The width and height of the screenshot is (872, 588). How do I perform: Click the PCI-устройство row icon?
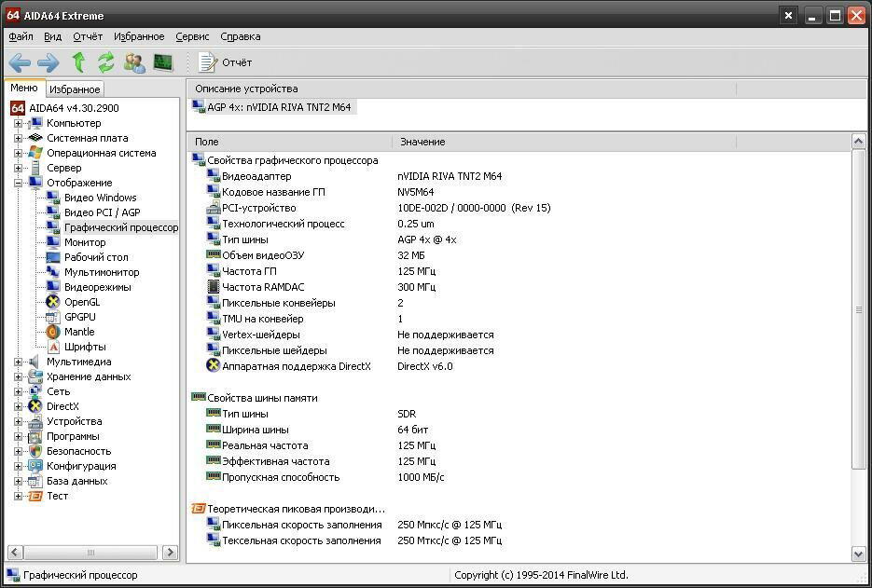click(x=213, y=209)
